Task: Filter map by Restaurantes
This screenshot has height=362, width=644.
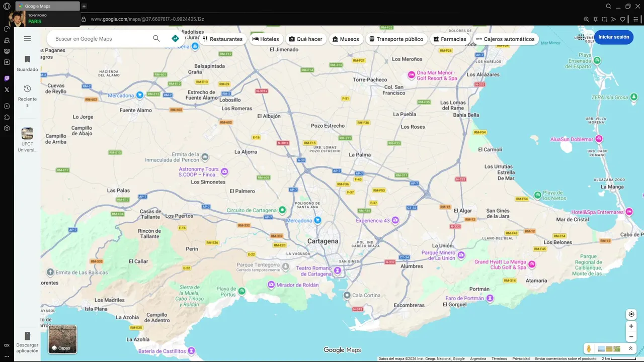Action: [x=222, y=39]
